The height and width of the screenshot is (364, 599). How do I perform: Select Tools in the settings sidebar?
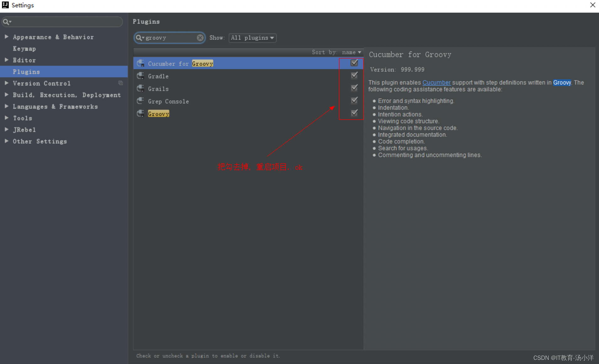click(x=22, y=118)
